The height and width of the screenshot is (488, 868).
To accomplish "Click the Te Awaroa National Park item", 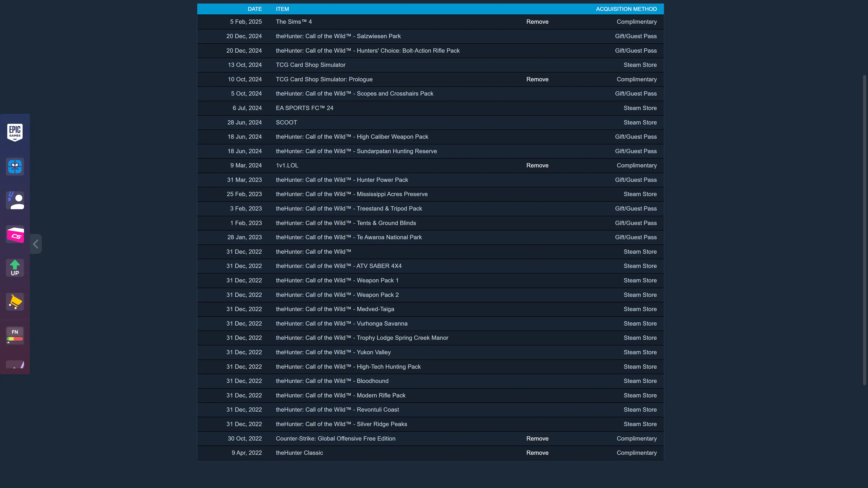I will [349, 237].
